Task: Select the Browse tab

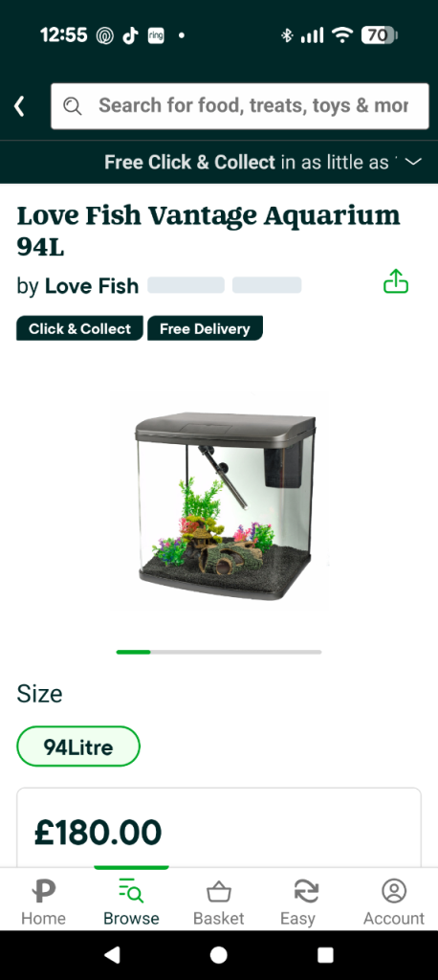Action: [x=131, y=902]
